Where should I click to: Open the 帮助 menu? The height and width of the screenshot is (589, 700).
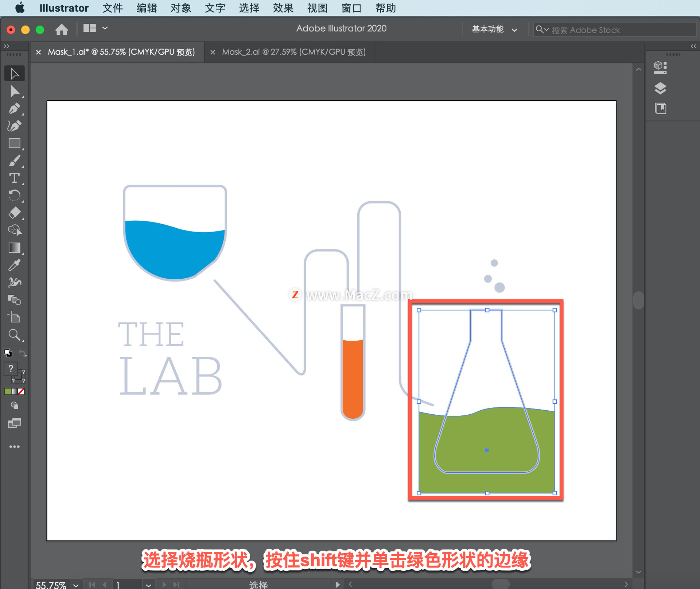point(385,8)
